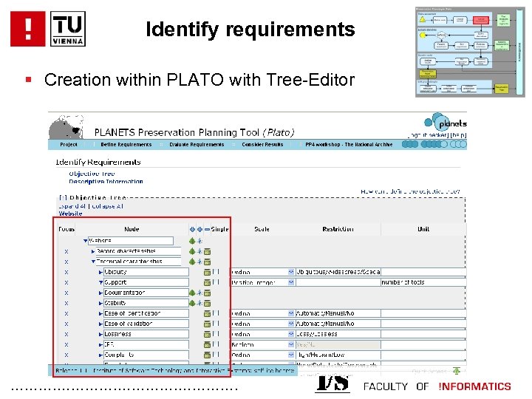The height and width of the screenshot is (399, 532).
Task: Click the second blue plus icon in table header
Action: point(199,229)
